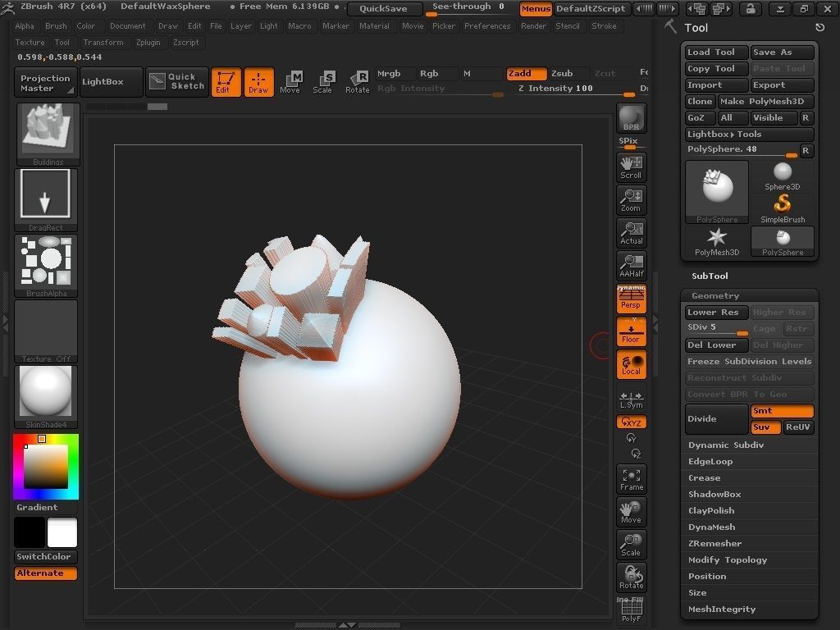Open the Zplugin menu

148,43
